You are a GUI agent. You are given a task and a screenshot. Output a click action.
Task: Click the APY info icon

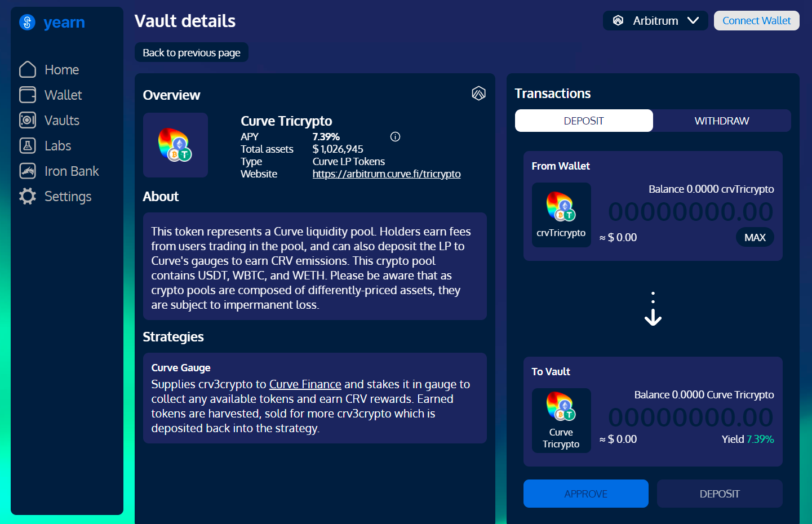pyautogui.click(x=395, y=136)
